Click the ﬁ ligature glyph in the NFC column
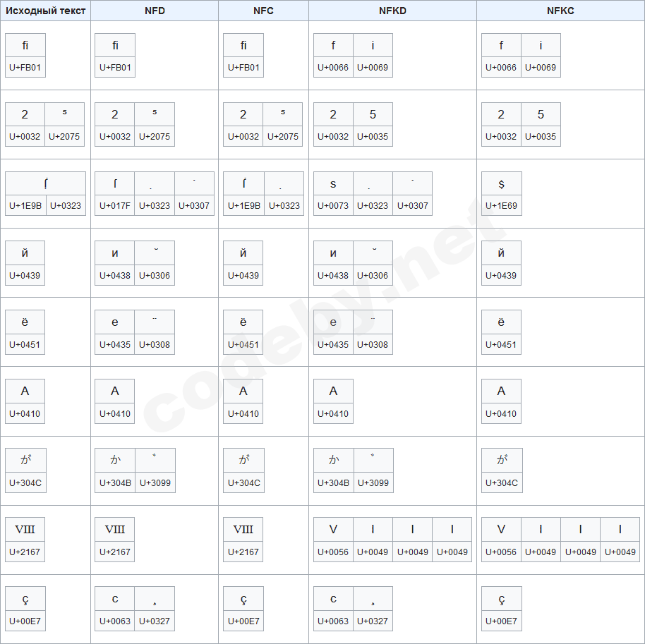 pyautogui.click(x=243, y=45)
